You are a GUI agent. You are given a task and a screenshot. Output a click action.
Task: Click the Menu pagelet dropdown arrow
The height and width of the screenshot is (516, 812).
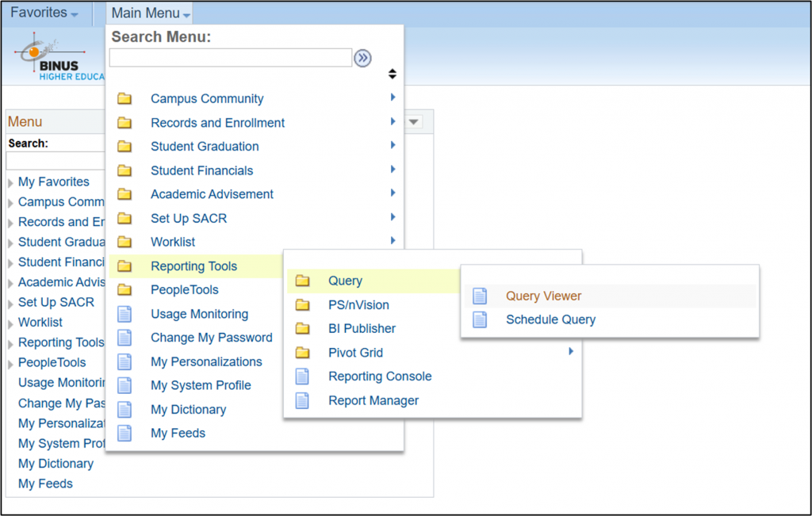point(415,122)
